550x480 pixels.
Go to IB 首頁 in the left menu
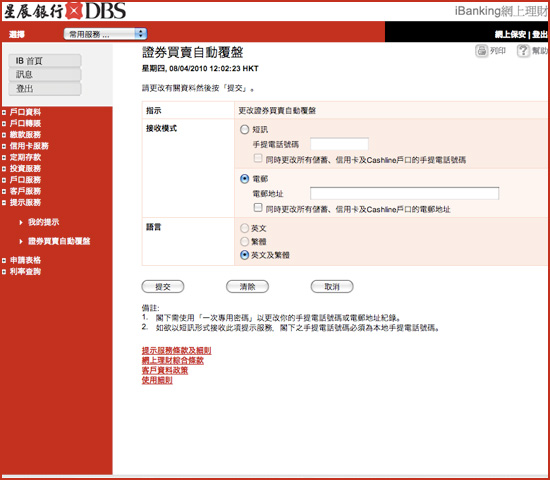coord(45,61)
